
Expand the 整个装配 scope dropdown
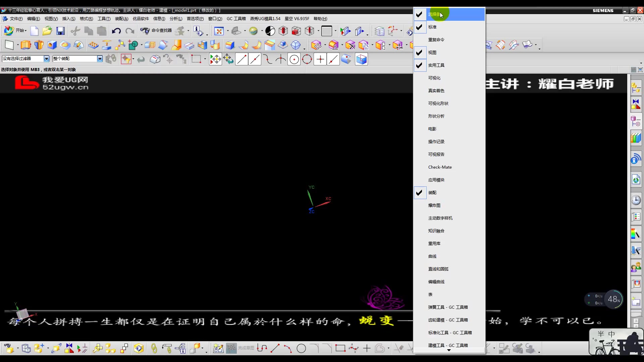100,59
